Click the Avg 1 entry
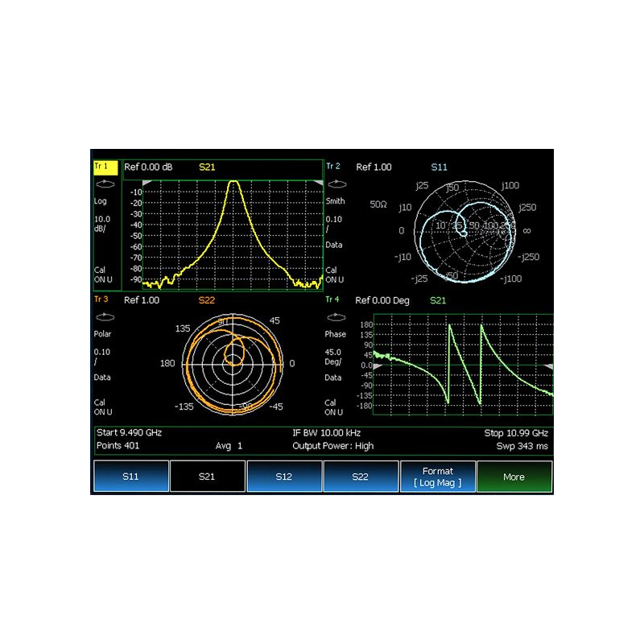The height and width of the screenshot is (644, 644). click(229, 446)
